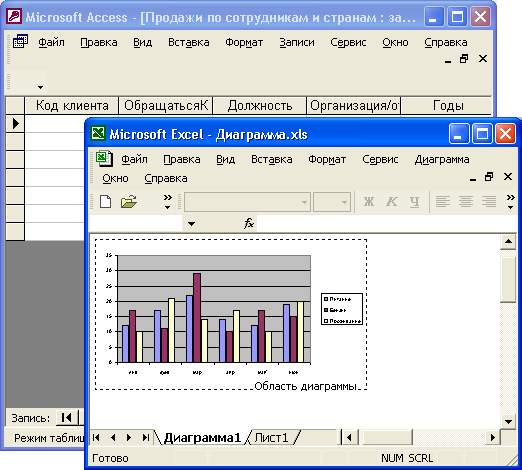Toggle italic К formatting button
This screenshot has width=522, height=470.
(x=392, y=202)
